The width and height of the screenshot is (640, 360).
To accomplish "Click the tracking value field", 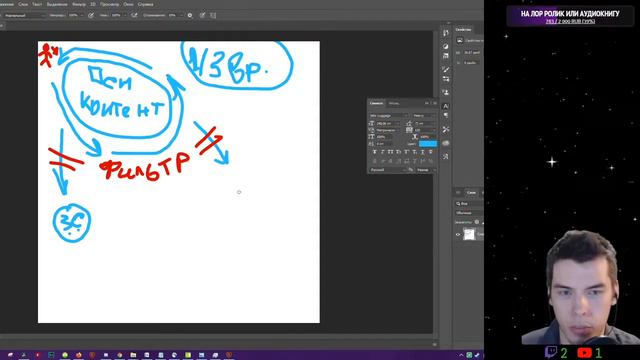I will 425,130.
